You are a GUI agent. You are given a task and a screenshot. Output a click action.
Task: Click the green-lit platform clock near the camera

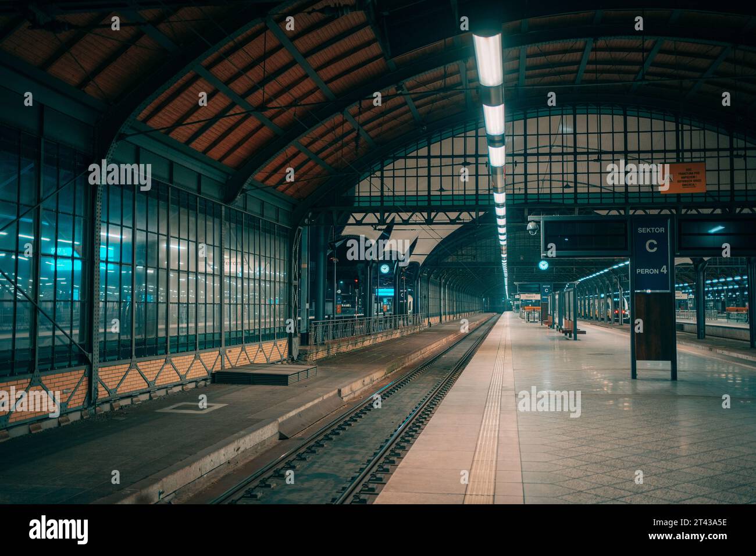coord(543,265)
